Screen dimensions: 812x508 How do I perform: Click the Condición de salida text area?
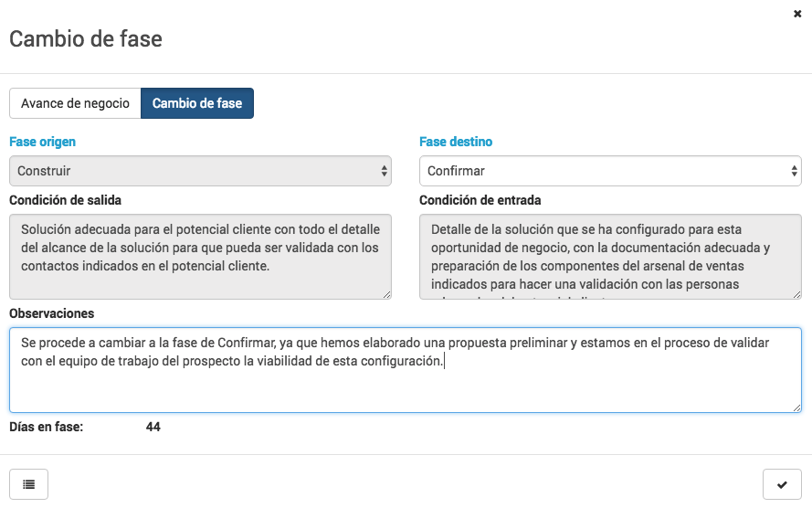pos(200,257)
